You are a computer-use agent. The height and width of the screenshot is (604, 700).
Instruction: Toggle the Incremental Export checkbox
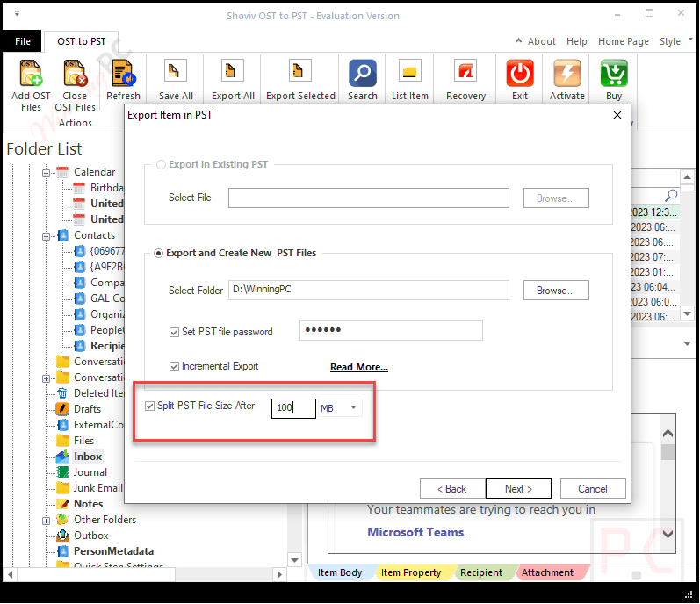tap(174, 367)
